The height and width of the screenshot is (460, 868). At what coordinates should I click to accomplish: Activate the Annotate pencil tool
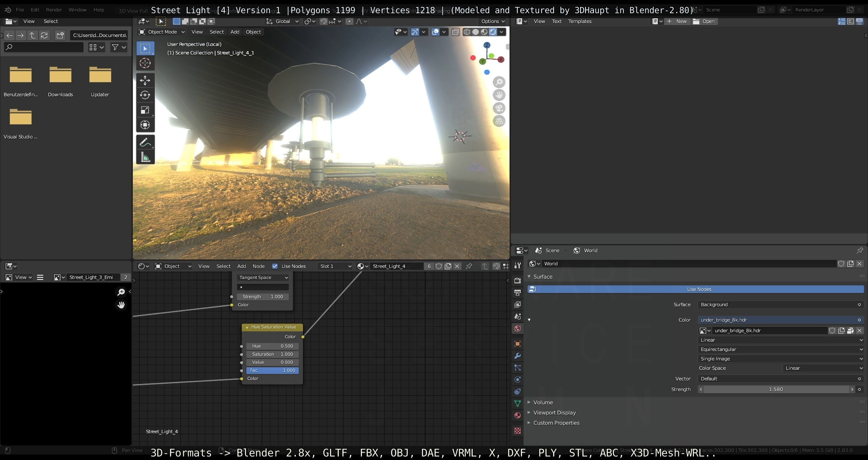tap(145, 142)
